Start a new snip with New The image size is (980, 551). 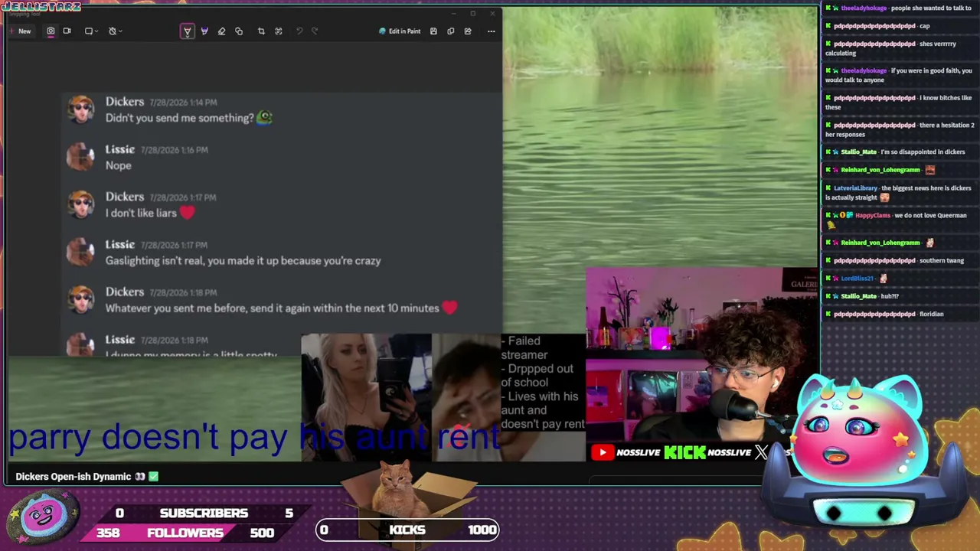pyautogui.click(x=20, y=31)
